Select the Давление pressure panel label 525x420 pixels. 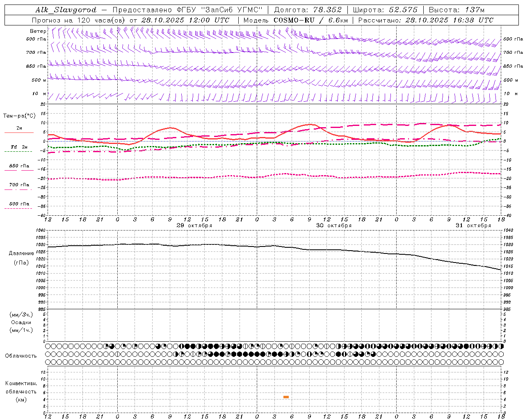pyautogui.click(x=21, y=253)
